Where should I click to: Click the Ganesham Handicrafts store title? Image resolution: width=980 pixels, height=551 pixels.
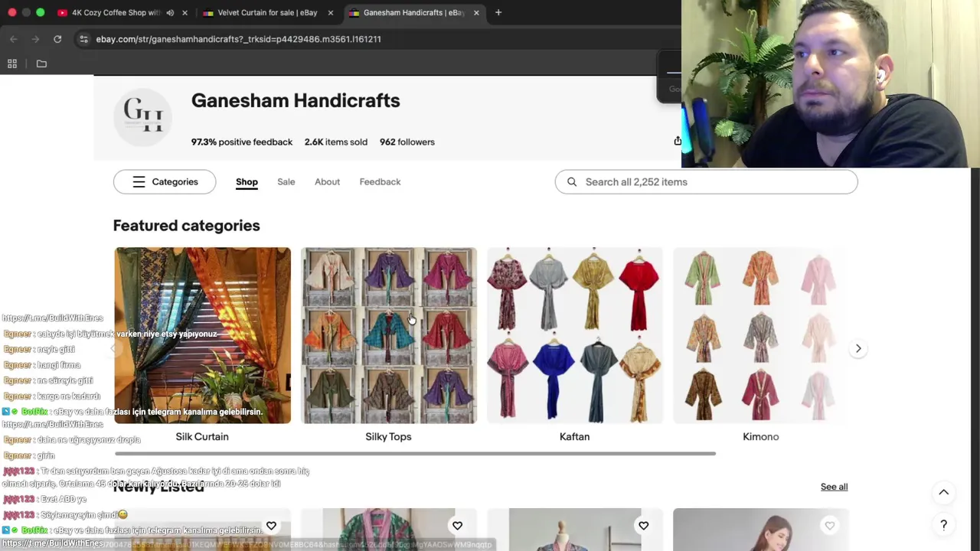tap(296, 100)
